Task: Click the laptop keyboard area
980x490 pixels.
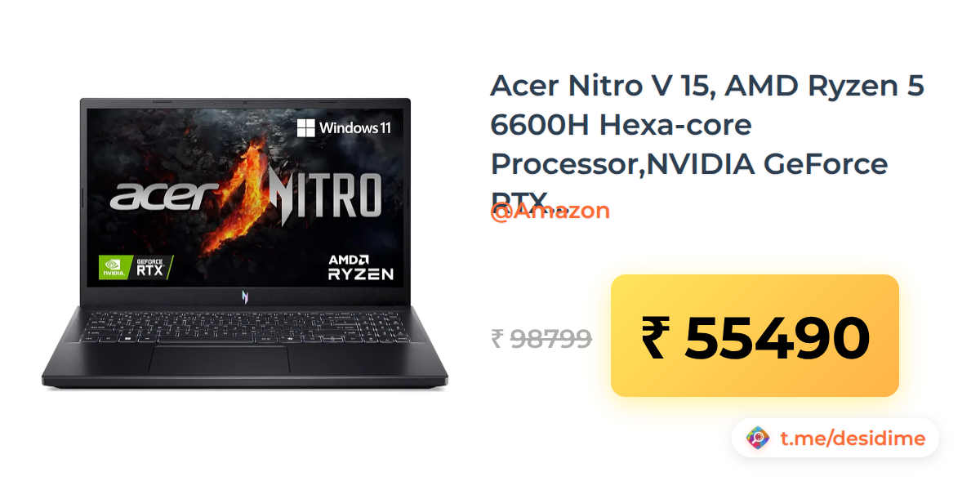Action: 244,326
